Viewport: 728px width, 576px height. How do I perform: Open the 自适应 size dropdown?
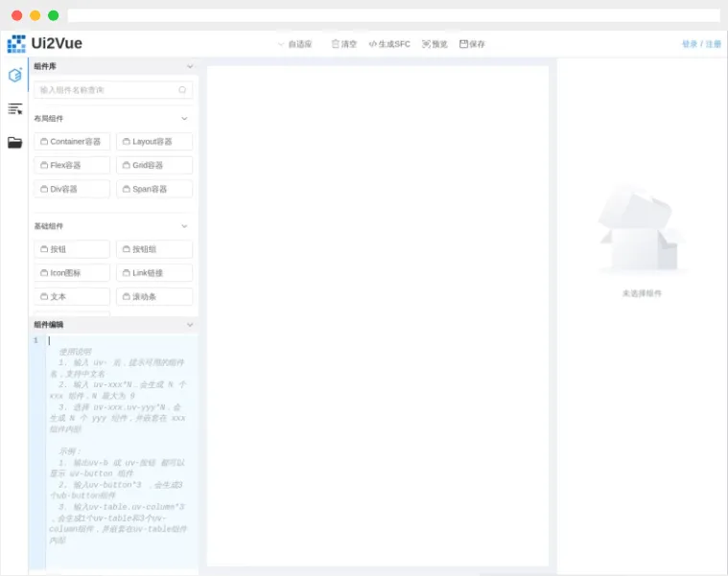(x=295, y=44)
